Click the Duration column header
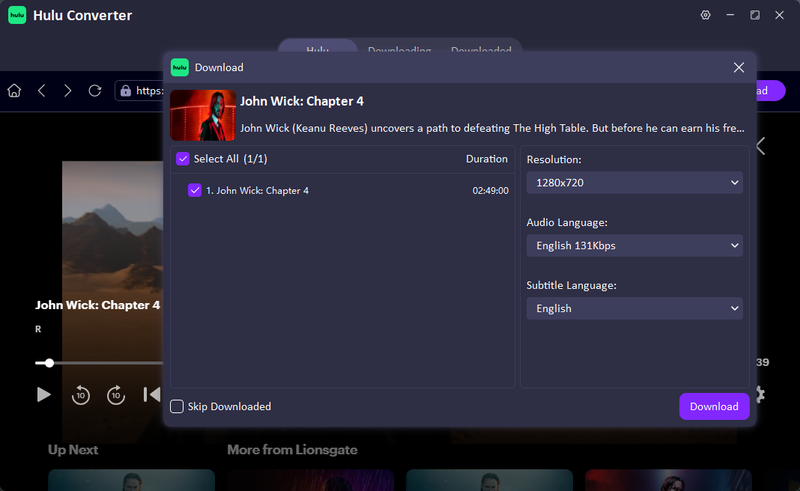The width and height of the screenshot is (800, 491). point(487,159)
